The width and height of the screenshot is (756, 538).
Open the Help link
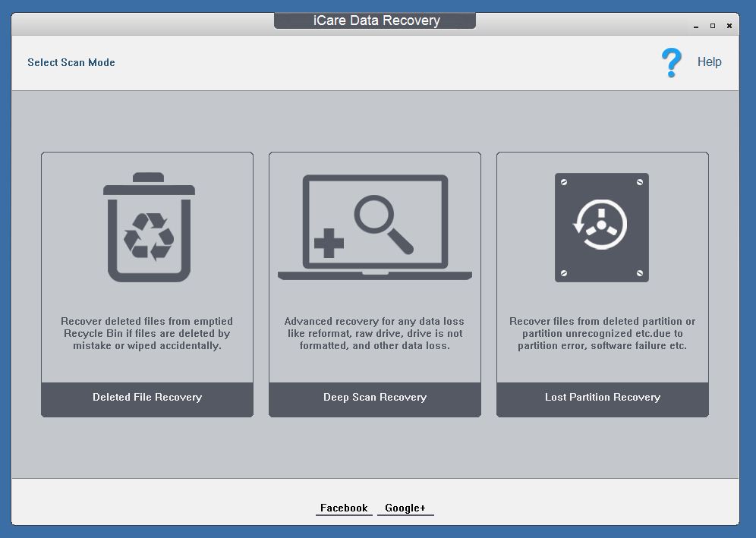(x=709, y=61)
